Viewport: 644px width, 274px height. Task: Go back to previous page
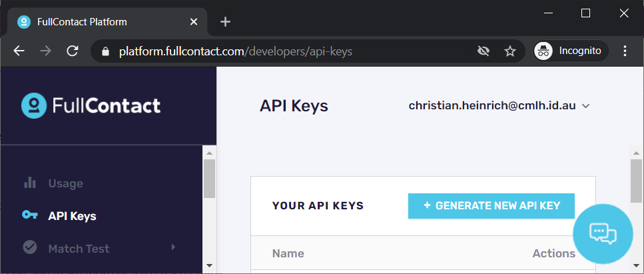click(x=19, y=51)
